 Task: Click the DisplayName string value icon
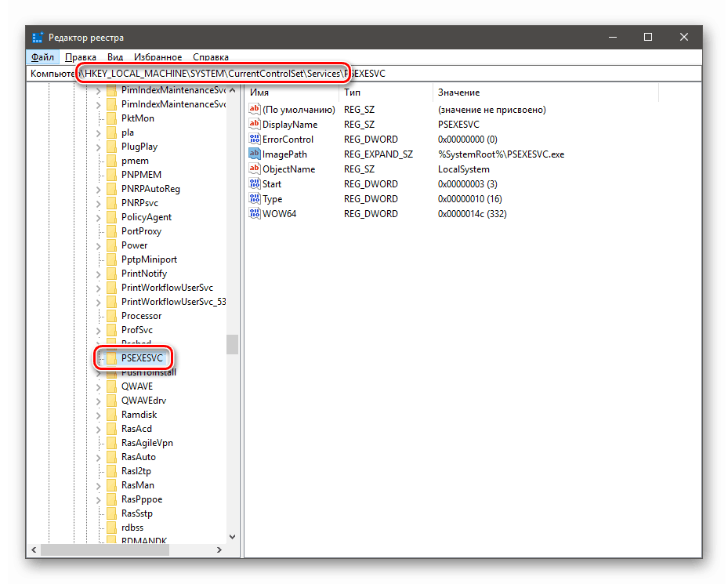click(255, 124)
